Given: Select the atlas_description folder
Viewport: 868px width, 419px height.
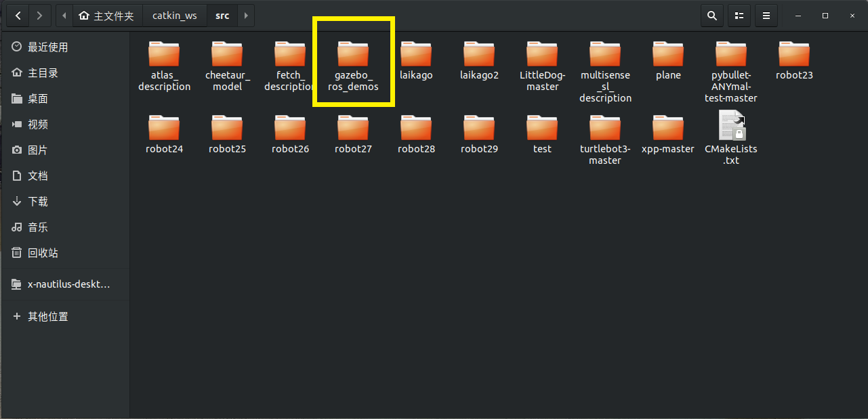Looking at the screenshot, I should pos(164,66).
